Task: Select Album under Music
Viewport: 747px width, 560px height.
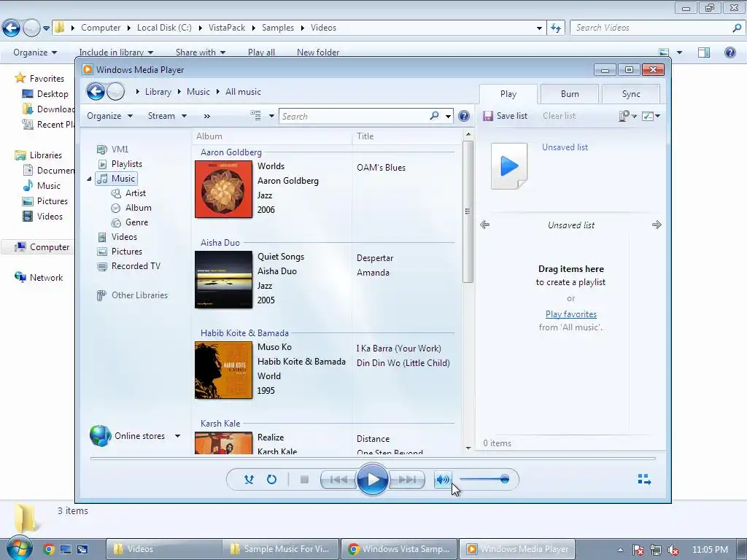Action: tap(131, 208)
